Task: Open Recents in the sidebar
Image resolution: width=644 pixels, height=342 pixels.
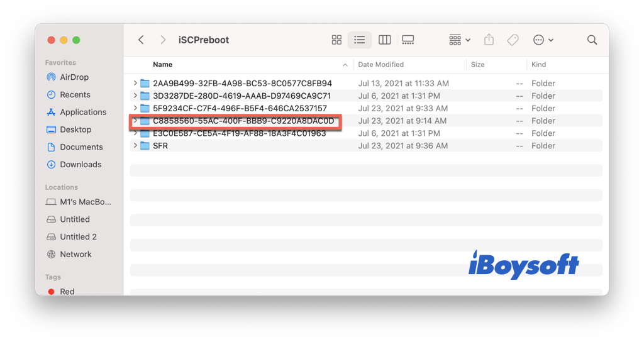Action: click(75, 95)
